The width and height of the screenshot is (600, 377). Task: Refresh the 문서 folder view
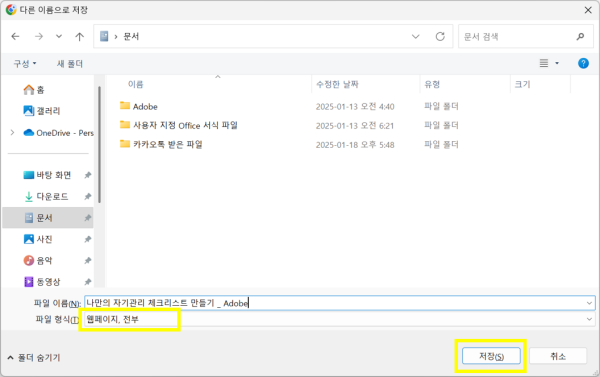click(440, 36)
